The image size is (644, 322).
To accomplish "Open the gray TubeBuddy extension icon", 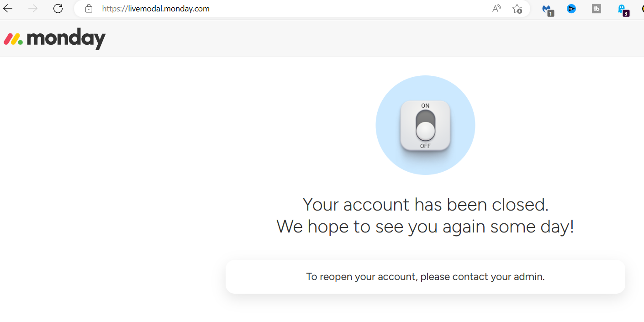I will pyautogui.click(x=596, y=9).
